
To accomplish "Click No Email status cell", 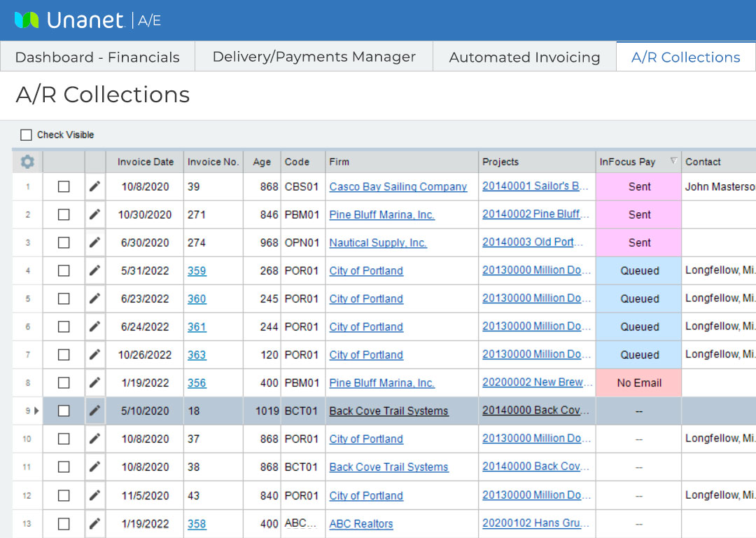I will point(639,382).
